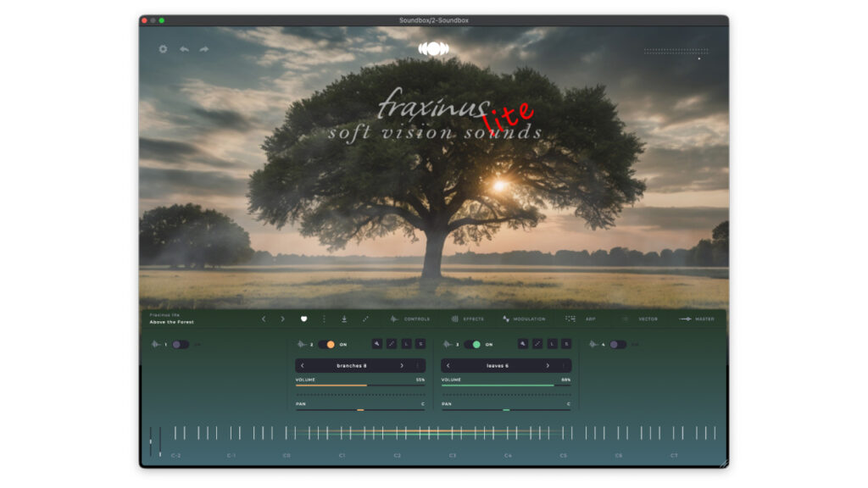This screenshot has width=868, height=488.
Task: Click the S icon on the leaves 6 layer
Action: tap(565, 343)
